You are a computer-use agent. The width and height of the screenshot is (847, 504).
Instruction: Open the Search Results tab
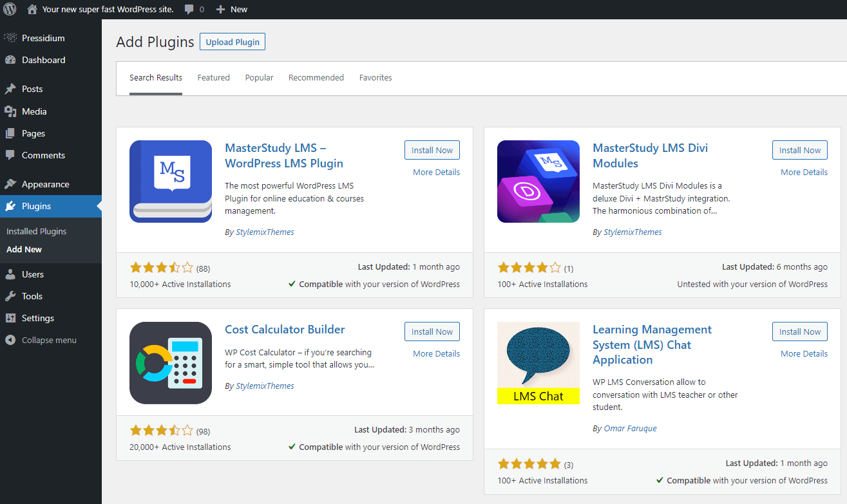[156, 78]
